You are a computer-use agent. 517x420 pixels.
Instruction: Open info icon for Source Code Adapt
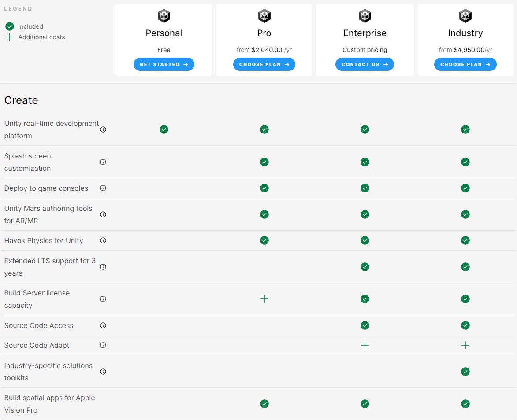click(103, 345)
